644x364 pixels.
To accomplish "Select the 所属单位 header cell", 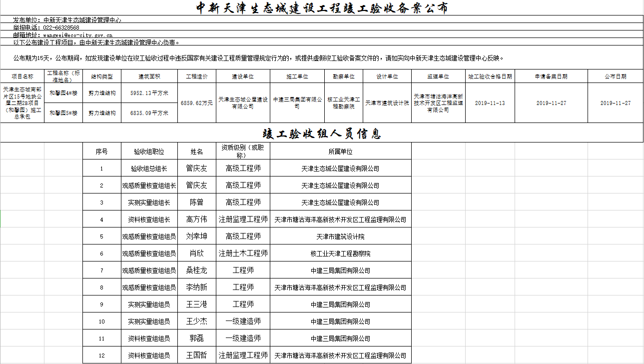I will tap(340, 151).
